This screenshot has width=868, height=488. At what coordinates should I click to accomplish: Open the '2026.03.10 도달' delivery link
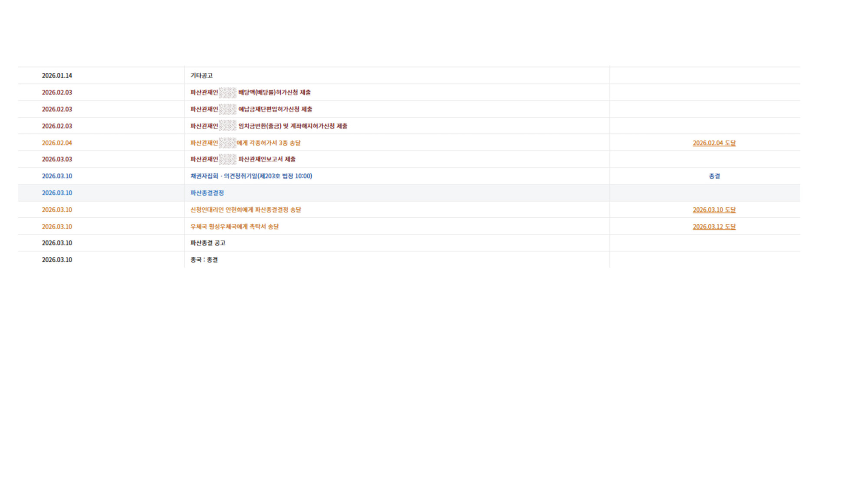point(714,210)
